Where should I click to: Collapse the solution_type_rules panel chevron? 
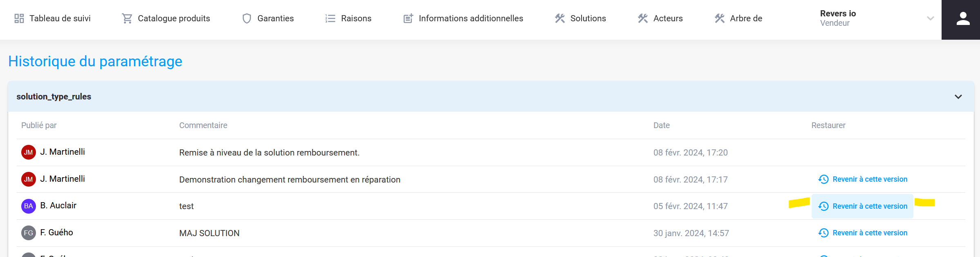(958, 97)
